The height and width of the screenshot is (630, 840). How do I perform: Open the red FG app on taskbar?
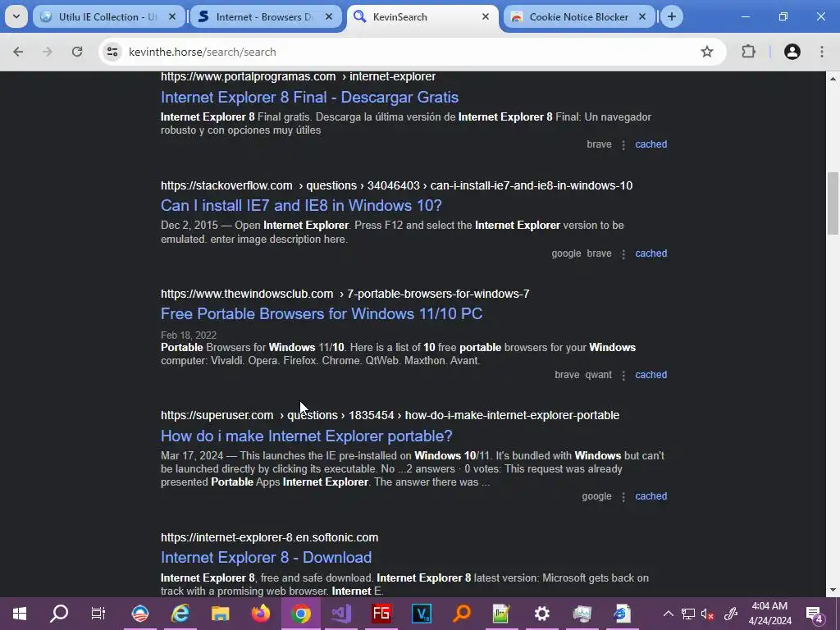tap(381, 614)
